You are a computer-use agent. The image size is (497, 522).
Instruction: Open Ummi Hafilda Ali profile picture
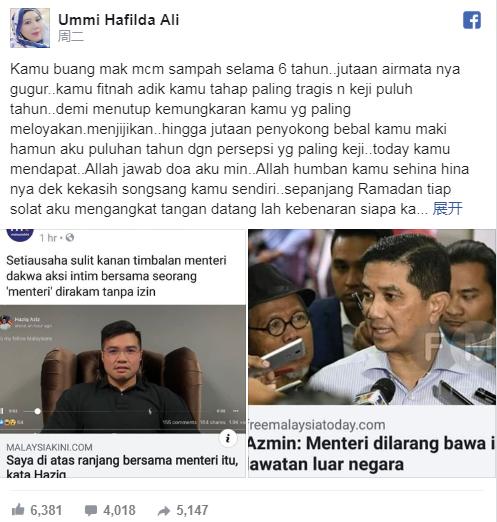30,28
